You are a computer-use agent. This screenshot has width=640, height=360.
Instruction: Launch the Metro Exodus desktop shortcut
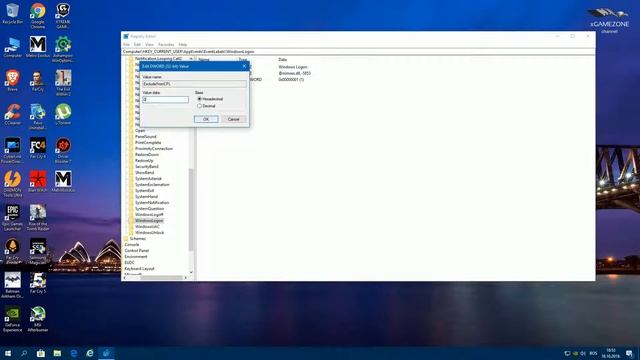[38, 47]
